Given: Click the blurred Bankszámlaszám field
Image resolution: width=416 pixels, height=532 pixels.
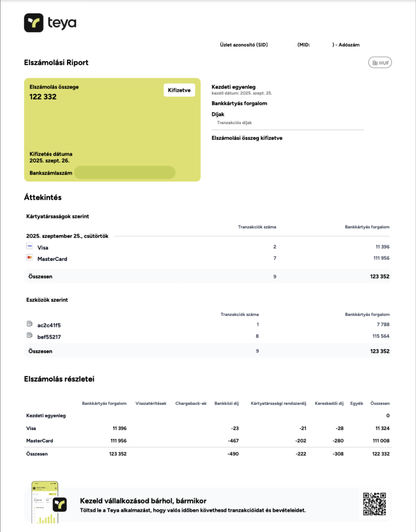Looking at the screenshot, I should [x=125, y=173].
